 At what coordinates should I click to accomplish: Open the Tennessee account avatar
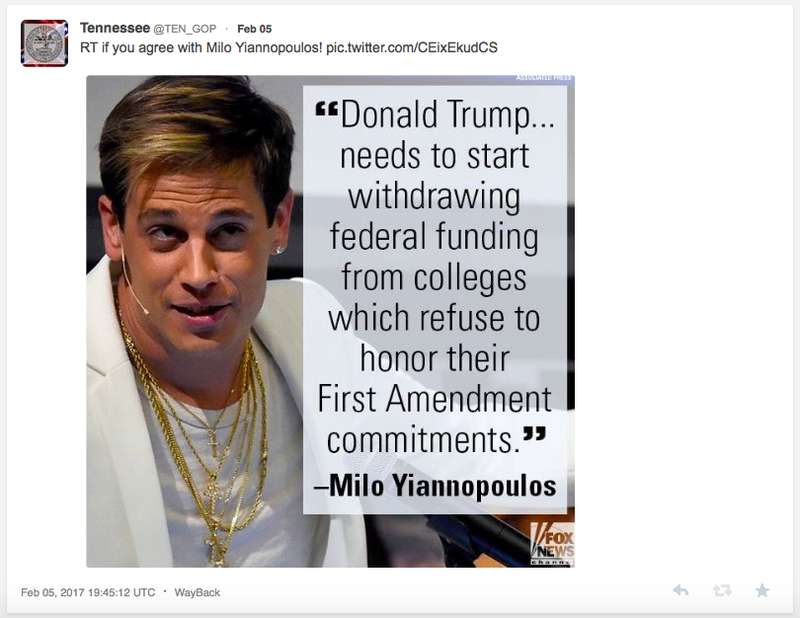(x=44, y=43)
